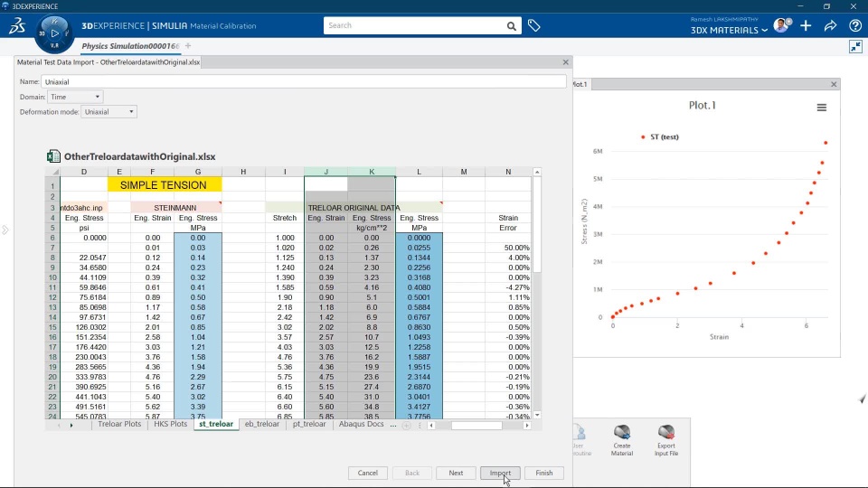
Task: Click the Finish button
Action: (543, 473)
